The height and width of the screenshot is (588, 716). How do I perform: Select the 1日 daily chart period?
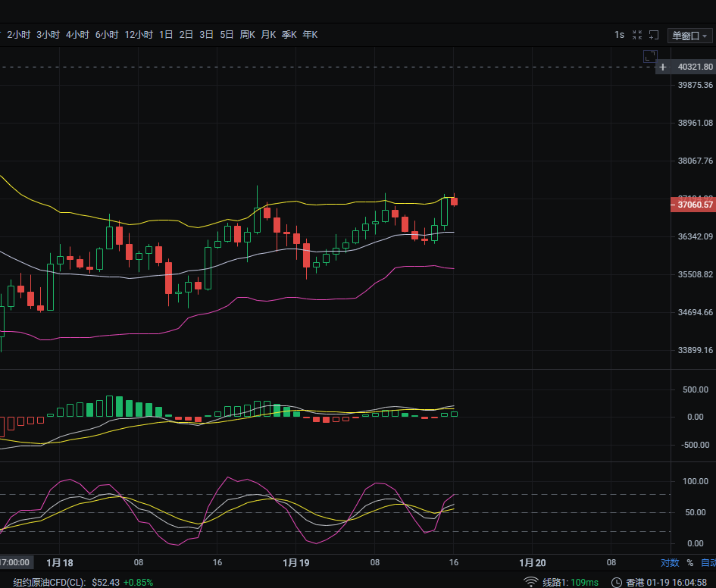[166, 35]
